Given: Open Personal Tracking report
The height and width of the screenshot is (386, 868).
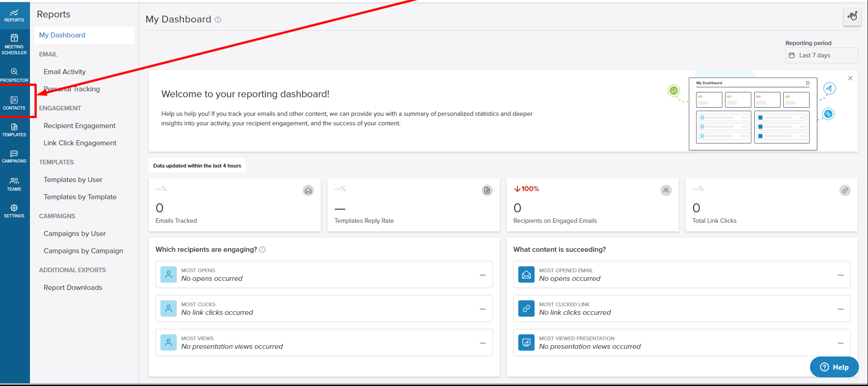Looking at the screenshot, I should click(x=72, y=89).
